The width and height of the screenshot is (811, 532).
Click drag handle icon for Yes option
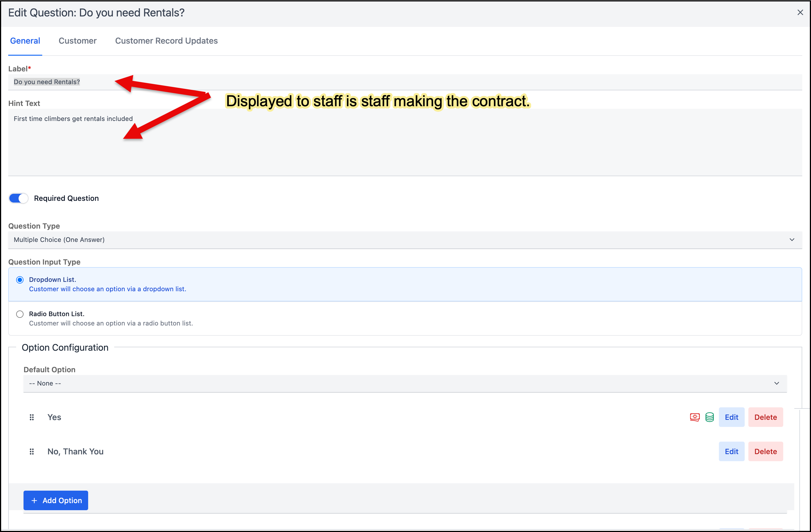(32, 417)
